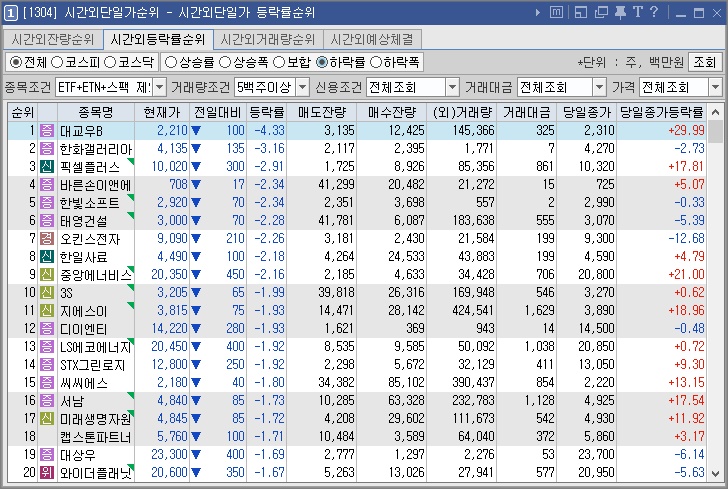This screenshot has height=489, width=728.
Task: Open help with the question mark icon
Action: [x=654, y=12]
